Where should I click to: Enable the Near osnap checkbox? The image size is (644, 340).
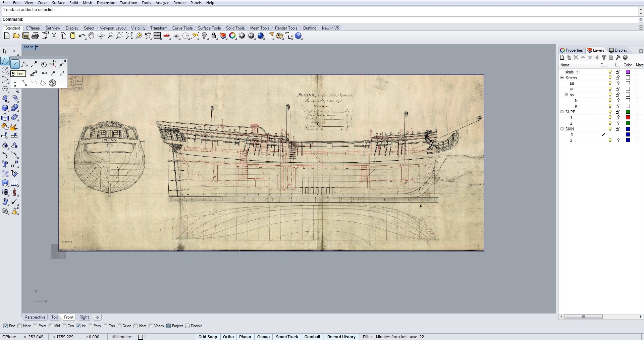coord(20,326)
